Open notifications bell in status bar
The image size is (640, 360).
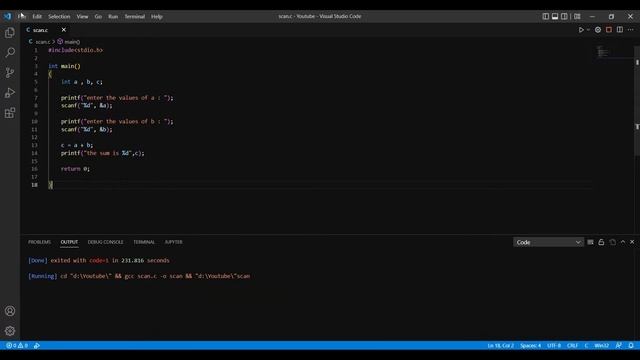631,345
